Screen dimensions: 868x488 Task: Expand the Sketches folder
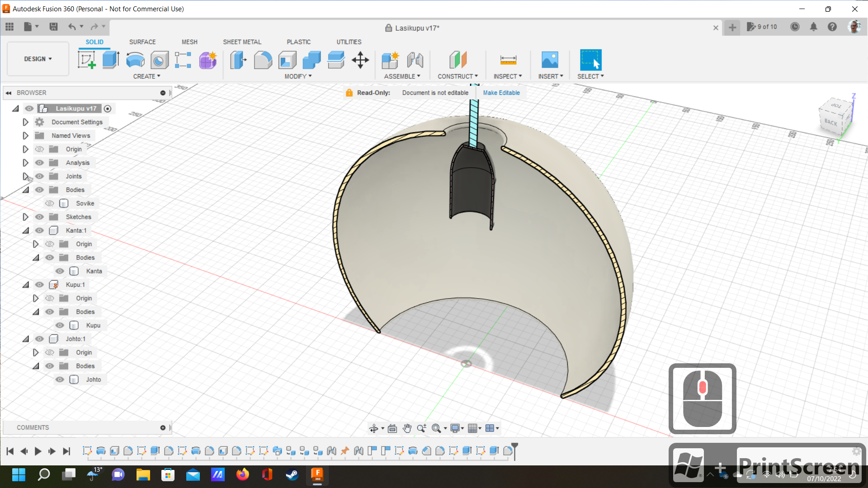click(x=25, y=217)
